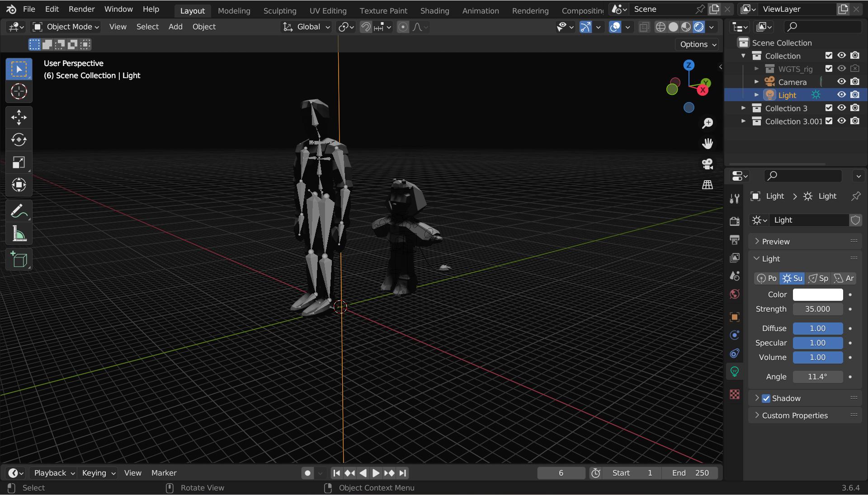Viewport: 868px width, 495px height.
Task: Jump to the first frame
Action: pyautogui.click(x=336, y=473)
